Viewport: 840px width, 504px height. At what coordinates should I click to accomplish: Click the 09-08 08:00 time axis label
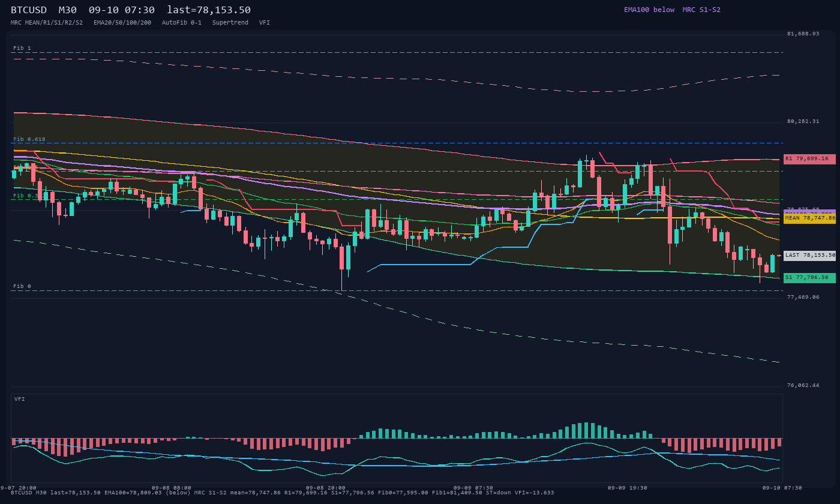click(172, 488)
